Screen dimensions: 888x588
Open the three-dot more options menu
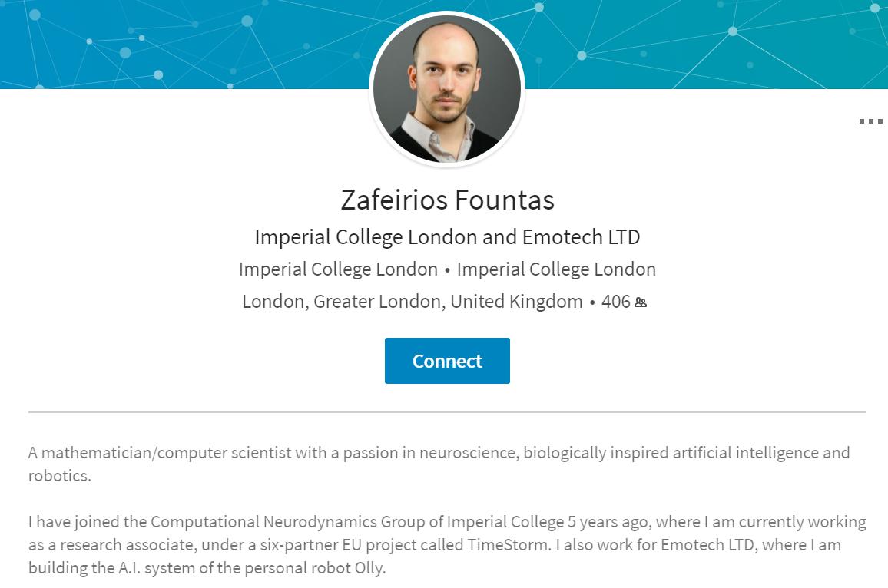870,121
